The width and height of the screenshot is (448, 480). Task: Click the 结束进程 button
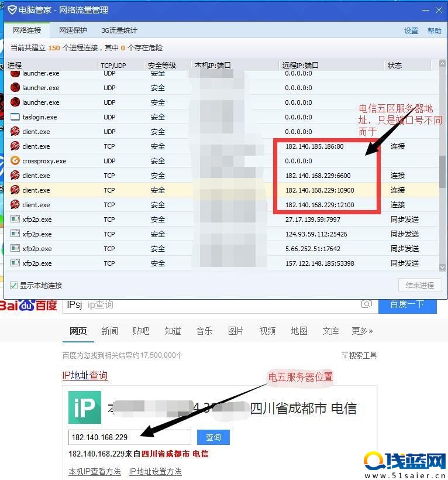tap(420, 286)
